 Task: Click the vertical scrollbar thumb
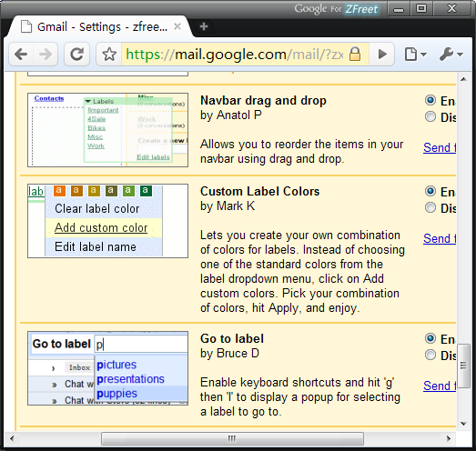point(463,366)
